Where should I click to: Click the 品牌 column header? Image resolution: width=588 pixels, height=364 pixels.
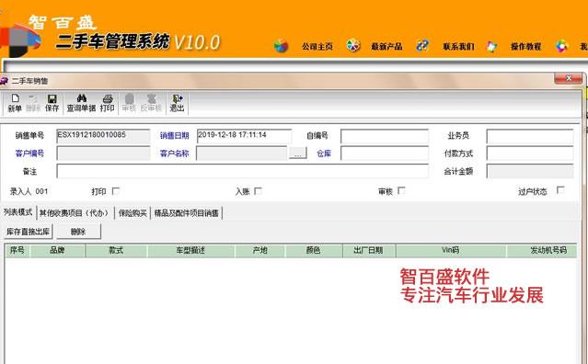57,251
